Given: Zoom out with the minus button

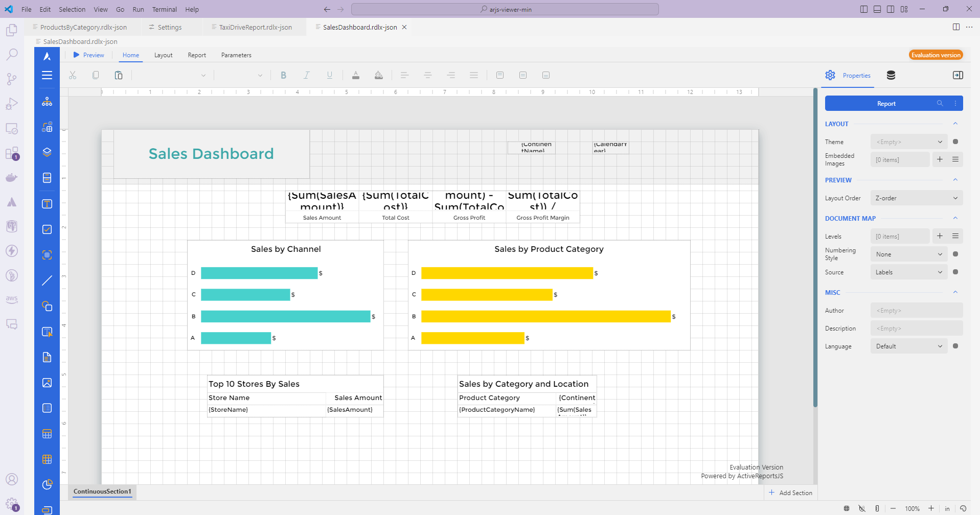Looking at the screenshot, I should 893,508.
